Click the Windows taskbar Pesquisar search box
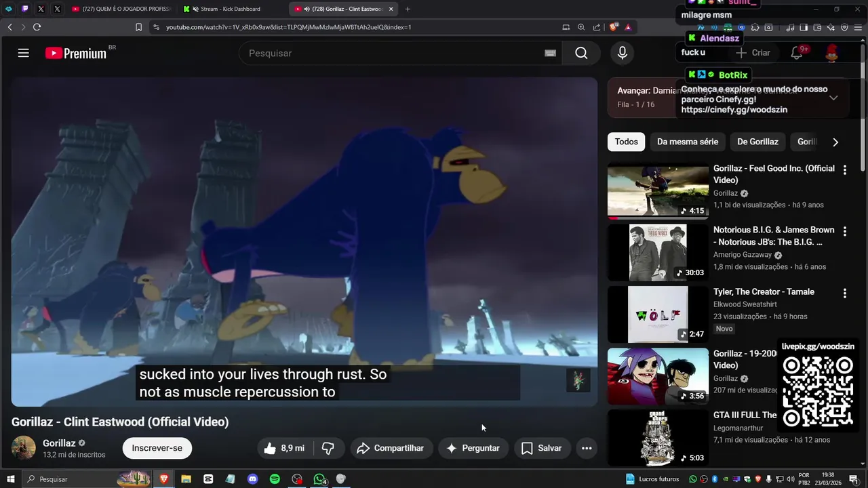The image size is (868, 488). click(87, 479)
